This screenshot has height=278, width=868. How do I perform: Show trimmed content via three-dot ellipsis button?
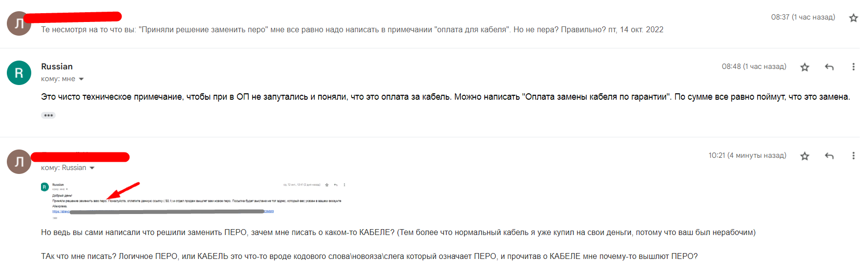coord(48,115)
